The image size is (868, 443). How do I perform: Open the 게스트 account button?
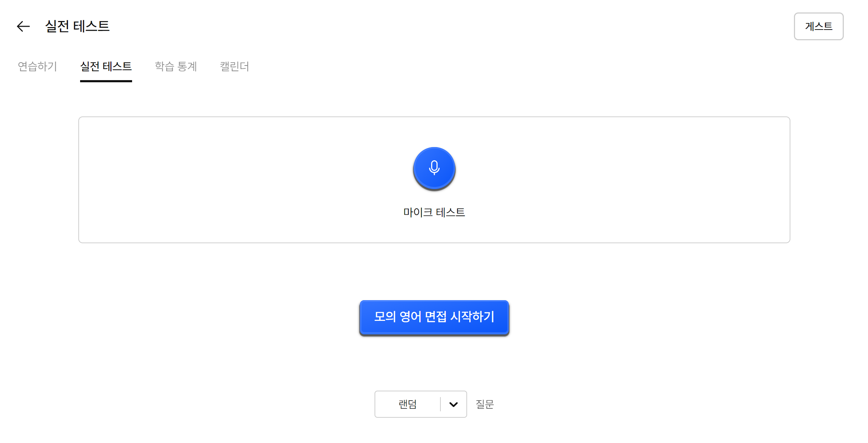818,26
